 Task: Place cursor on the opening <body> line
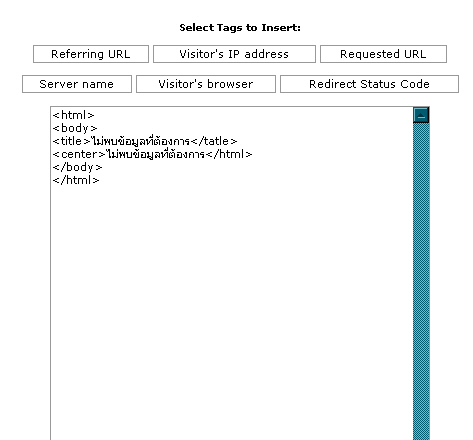(75, 128)
